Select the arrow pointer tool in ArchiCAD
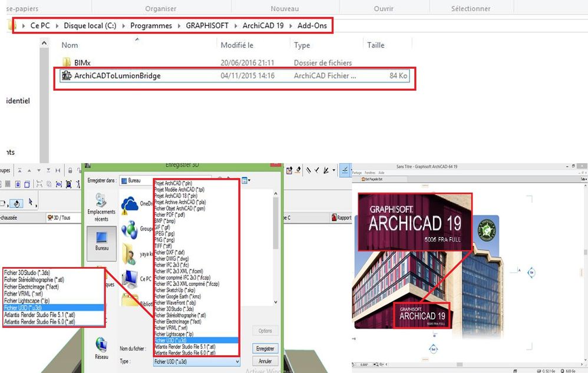The width and height of the screenshot is (588, 373). [31, 203]
